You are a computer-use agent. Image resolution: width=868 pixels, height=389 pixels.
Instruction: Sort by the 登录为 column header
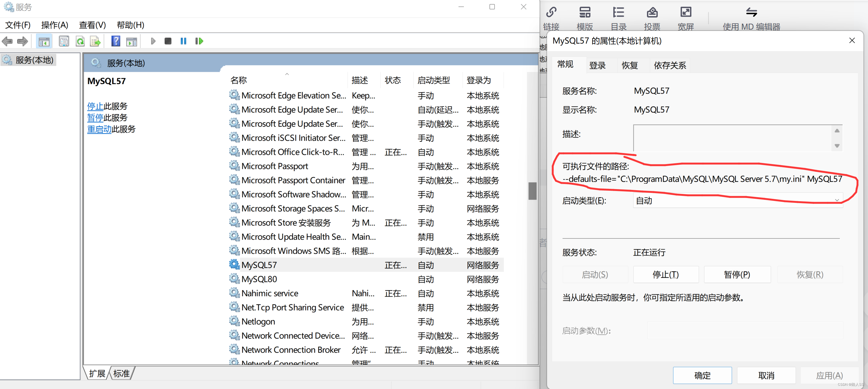click(x=483, y=80)
